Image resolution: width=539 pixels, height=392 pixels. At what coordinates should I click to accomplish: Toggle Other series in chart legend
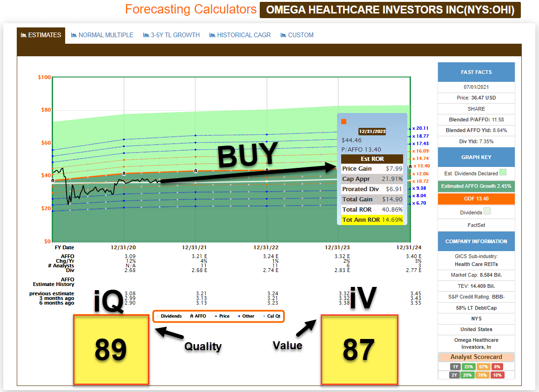pyautogui.click(x=246, y=316)
